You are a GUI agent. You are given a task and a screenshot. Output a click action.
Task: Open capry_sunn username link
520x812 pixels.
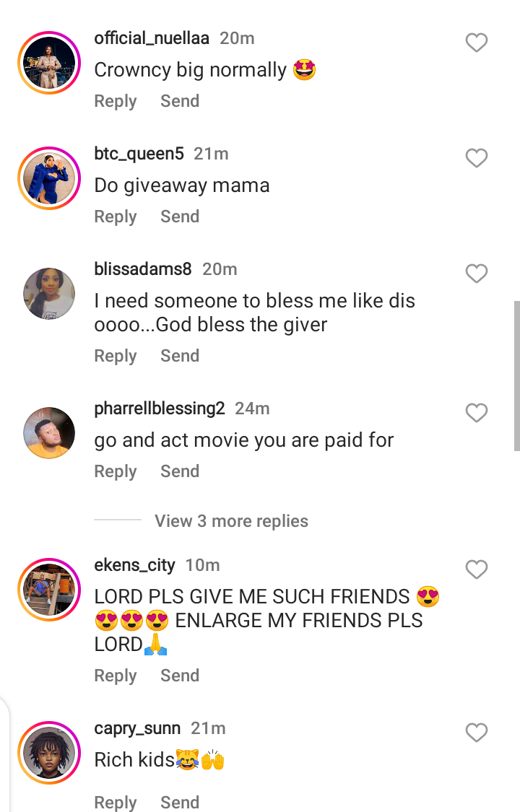tap(137, 728)
